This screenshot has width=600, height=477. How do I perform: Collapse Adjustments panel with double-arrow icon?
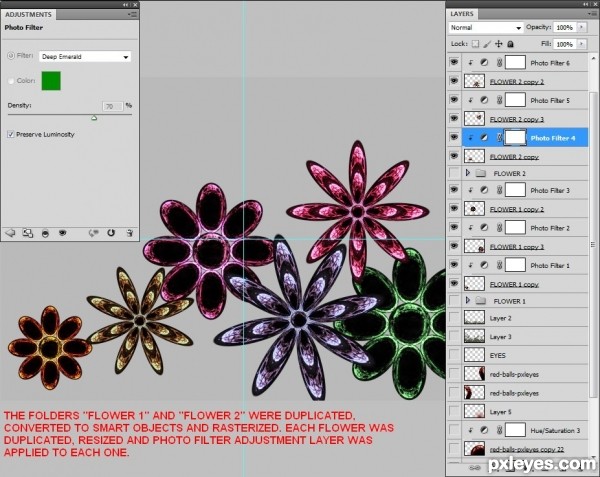pos(126,5)
